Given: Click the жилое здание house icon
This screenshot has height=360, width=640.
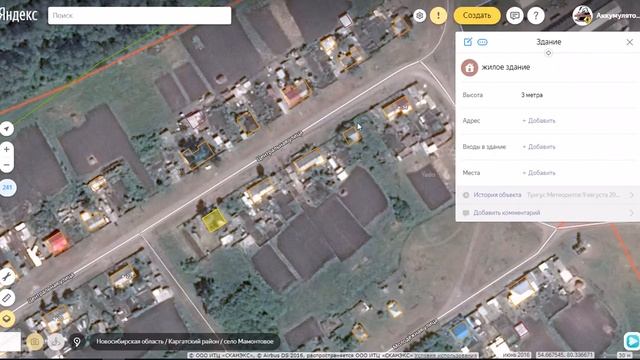Looking at the screenshot, I should (x=469, y=67).
